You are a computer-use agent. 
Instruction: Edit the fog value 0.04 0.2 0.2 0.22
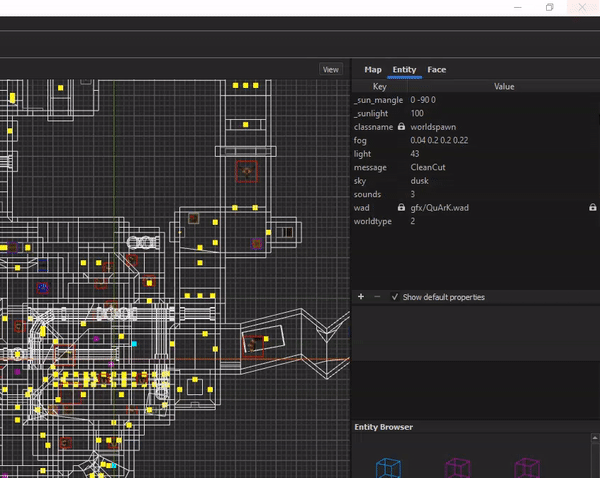(x=439, y=140)
